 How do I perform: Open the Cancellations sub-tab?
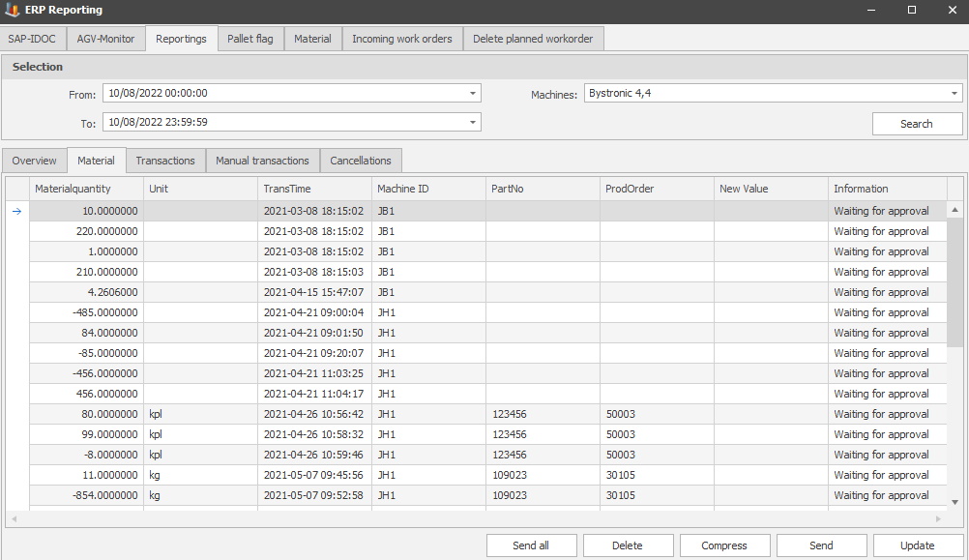point(361,161)
